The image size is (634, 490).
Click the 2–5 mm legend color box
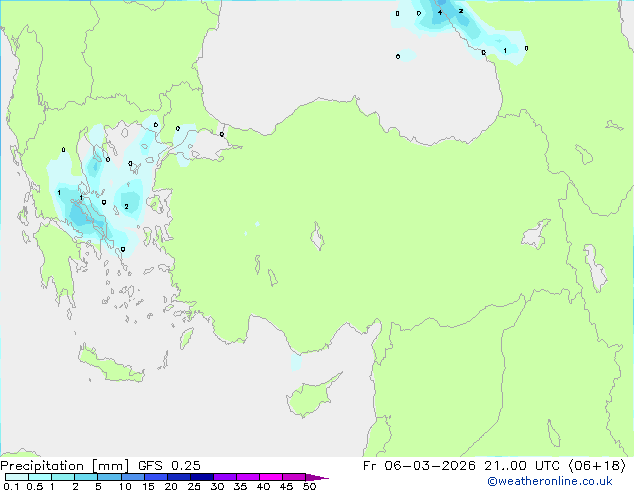pyautogui.click(x=86, y=477)
